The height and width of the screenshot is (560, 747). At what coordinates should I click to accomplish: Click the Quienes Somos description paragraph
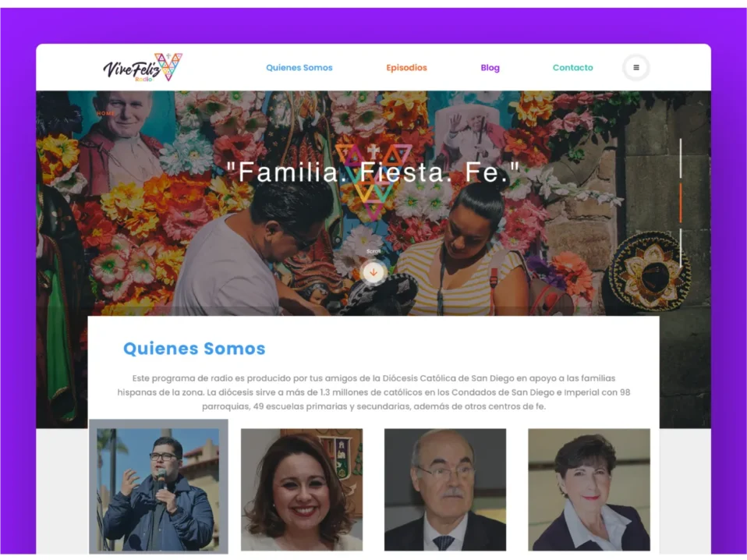click(x=373, y=392)
